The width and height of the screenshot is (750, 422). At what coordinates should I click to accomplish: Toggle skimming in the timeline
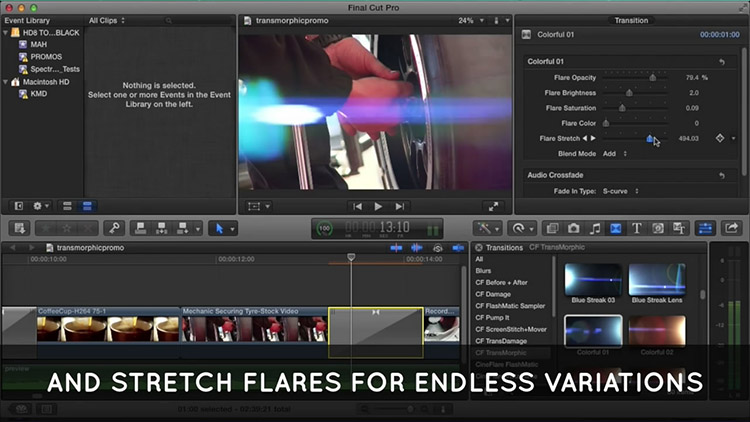point(396,247)
